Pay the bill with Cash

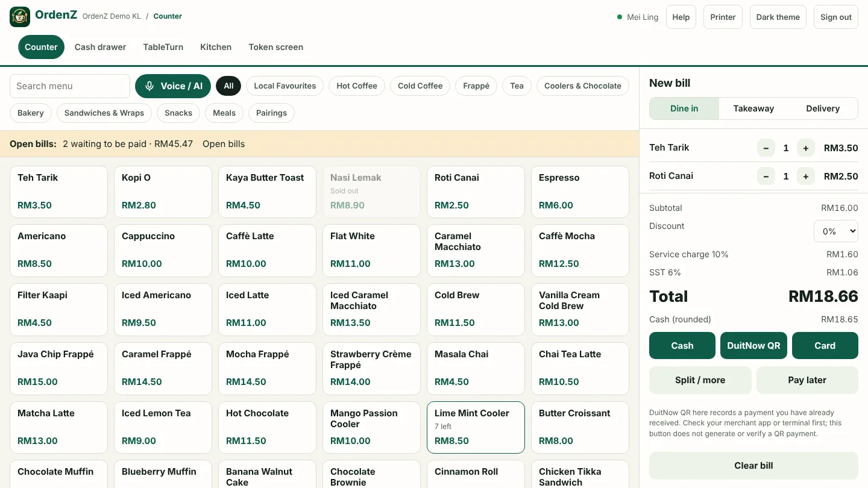tap(682, 346)
